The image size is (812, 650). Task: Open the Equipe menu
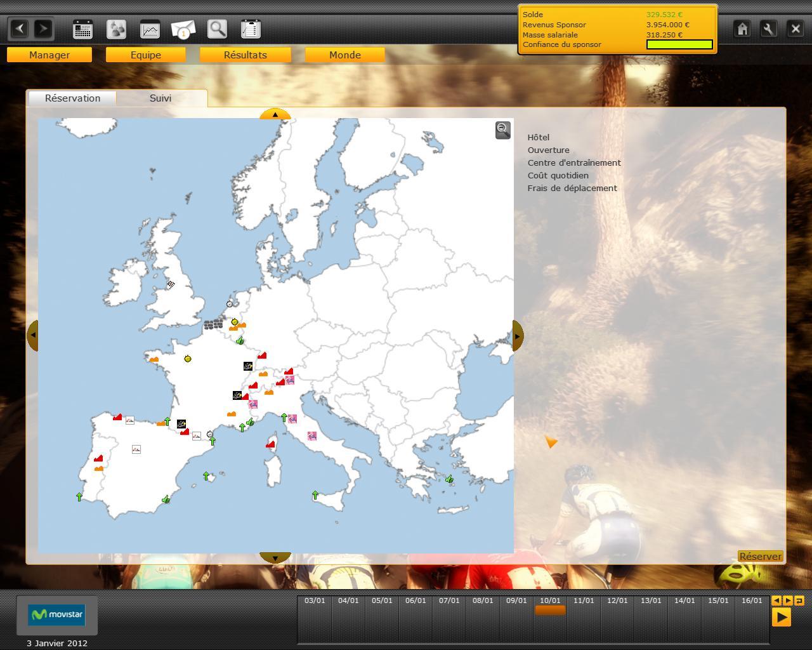coord(146,55)
